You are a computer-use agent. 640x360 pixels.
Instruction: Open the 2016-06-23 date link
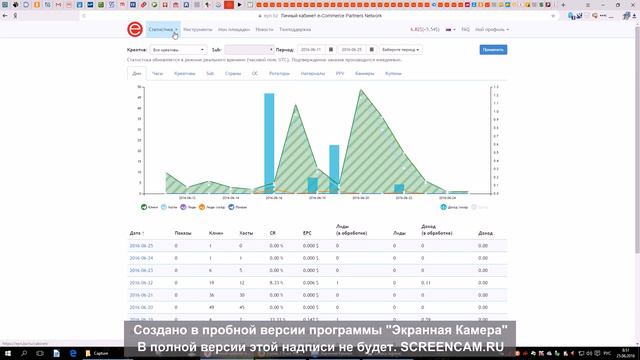pos(141,270)
